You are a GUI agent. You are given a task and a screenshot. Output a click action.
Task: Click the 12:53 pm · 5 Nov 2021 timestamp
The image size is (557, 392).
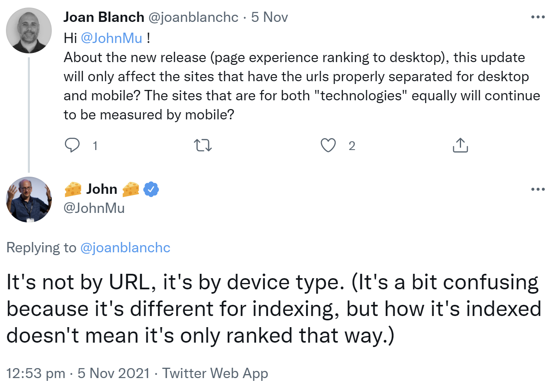click(x=78, y=373)
